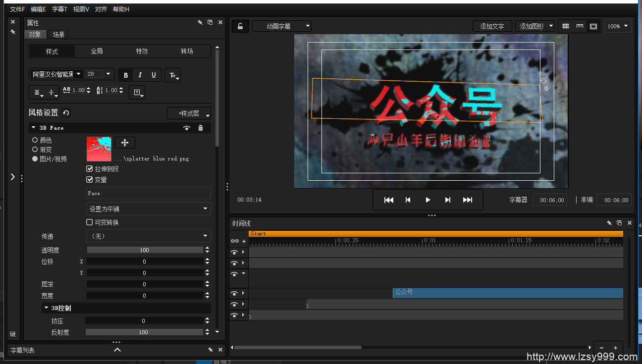The height and width of the screenshot is (364, 642).
Task: Show the grid overlay in preview
Action: tap(565, 26)
